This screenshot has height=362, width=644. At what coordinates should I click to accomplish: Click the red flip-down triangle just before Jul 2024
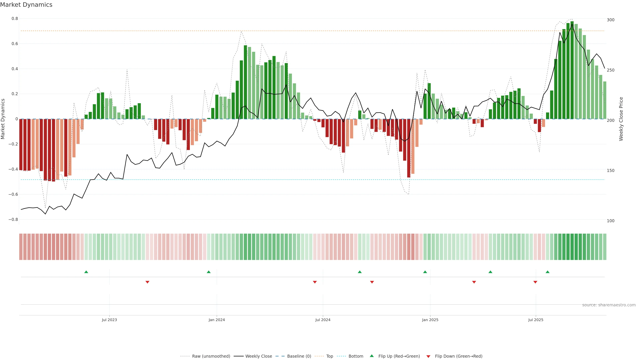pyautogui.click(x=315, y=282)
